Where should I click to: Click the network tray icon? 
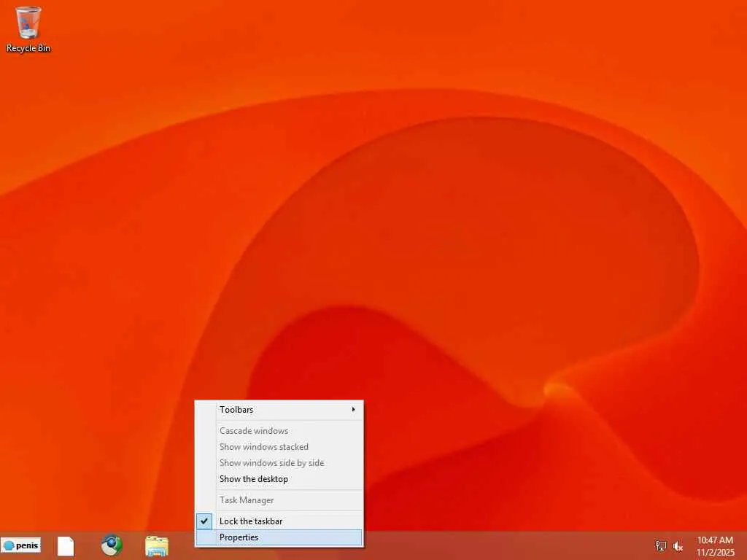pos(660,545)
